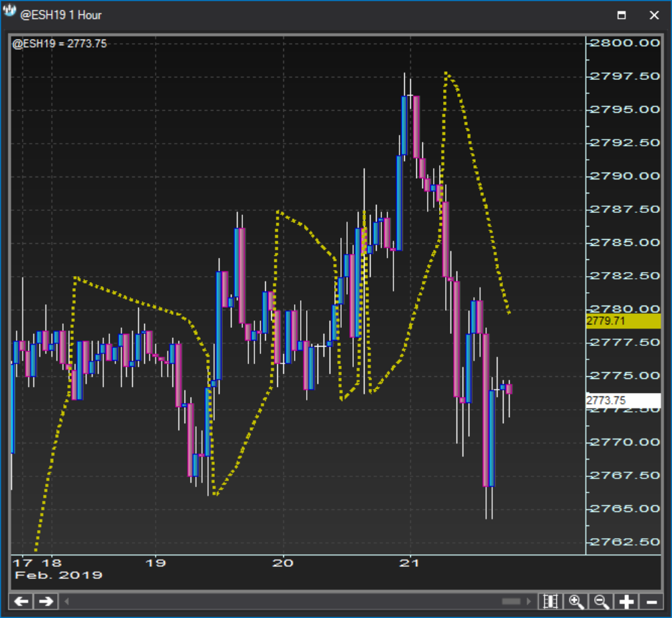This screenshot has width=672, height=618.
Task: Click the scrollbar's left scroll arrow
Action: click(x=66, y=601)
